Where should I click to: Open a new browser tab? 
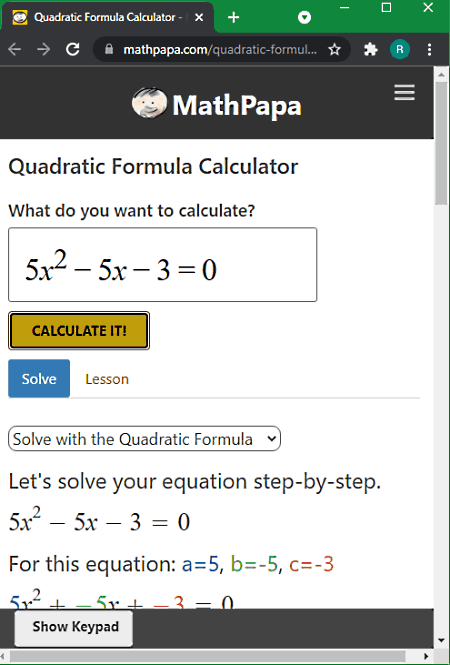233,17
